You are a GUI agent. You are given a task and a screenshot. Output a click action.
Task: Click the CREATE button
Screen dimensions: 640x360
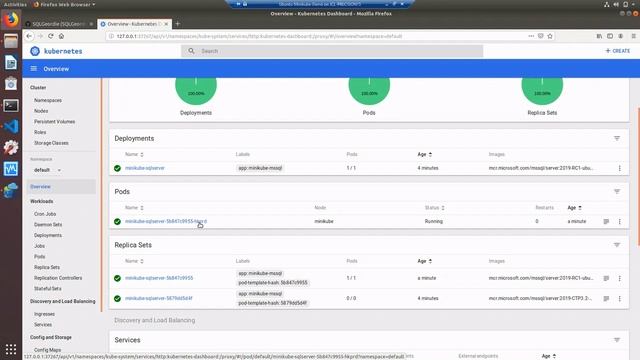618,51
